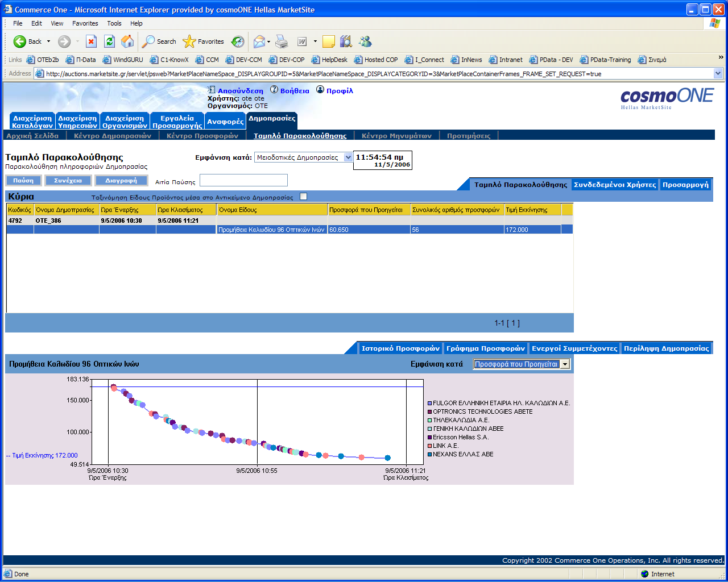The image size is (728, 582).
Task: Open the Ιστορικό Προσφορών tab
Action: tap(400, 348)
